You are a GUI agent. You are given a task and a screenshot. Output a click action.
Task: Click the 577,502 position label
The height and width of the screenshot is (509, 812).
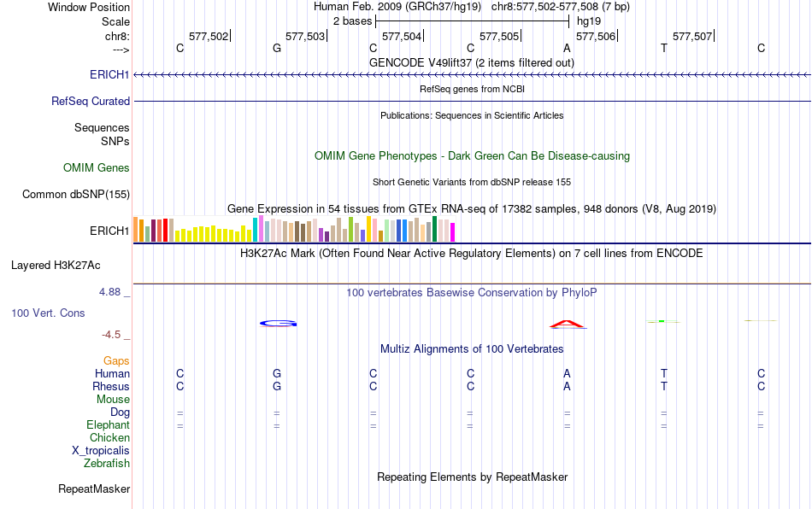tap(209, 36)
